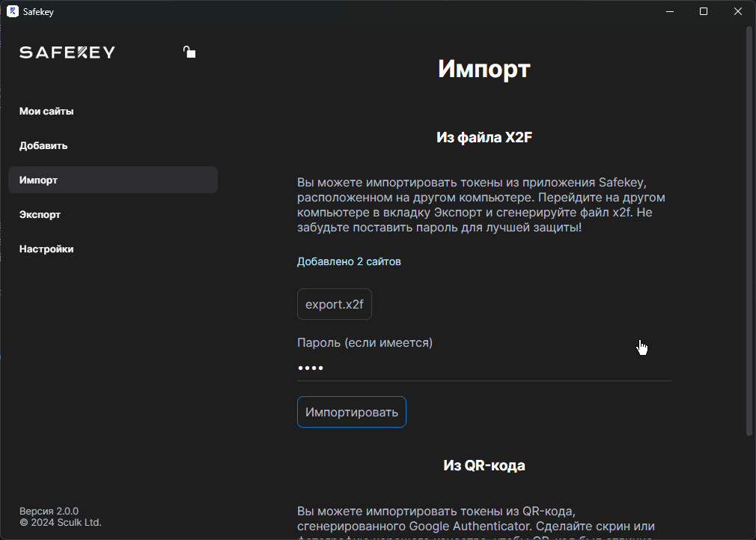Click the 'Пароль (если имеется)' label
The width and height of the screenshot is (756, 540).
pos(365,342)
